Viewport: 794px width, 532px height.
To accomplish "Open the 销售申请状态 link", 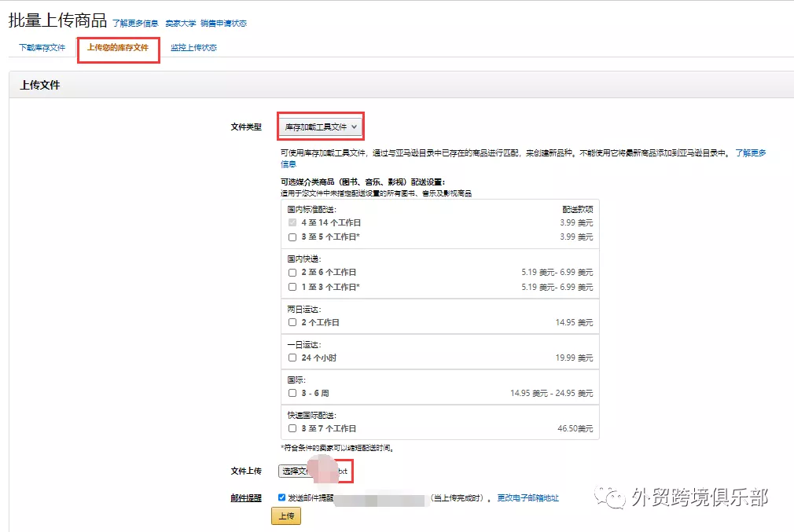I will coord(223,24).
